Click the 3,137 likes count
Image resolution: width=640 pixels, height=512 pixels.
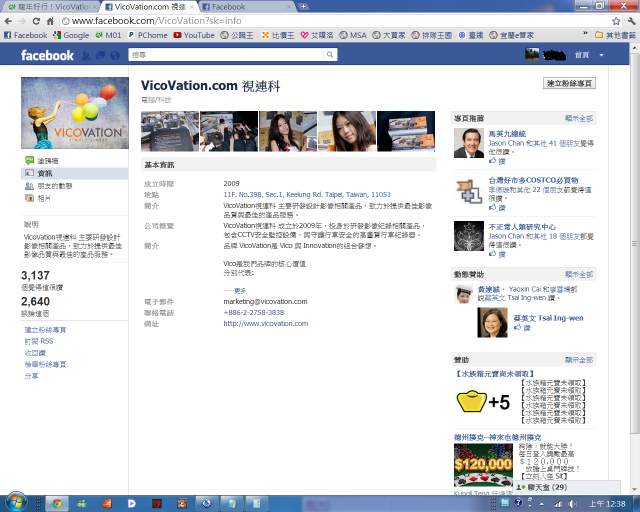tap(35, 276)
